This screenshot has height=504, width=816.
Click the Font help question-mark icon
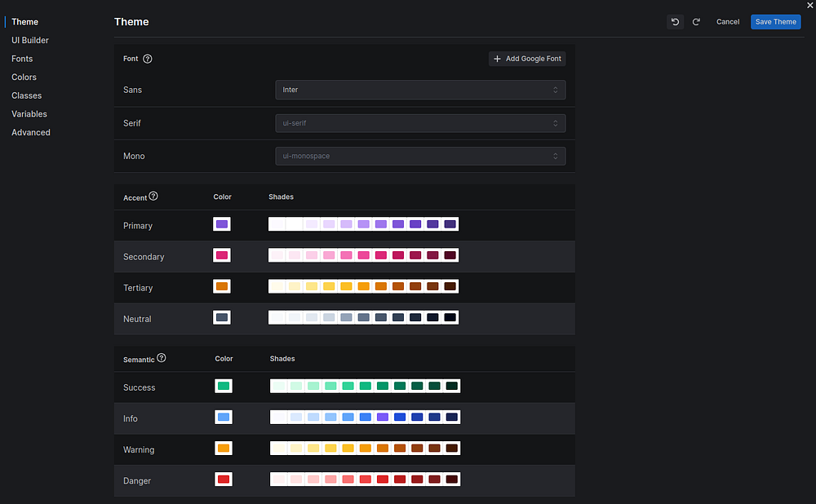click(148, 59)
